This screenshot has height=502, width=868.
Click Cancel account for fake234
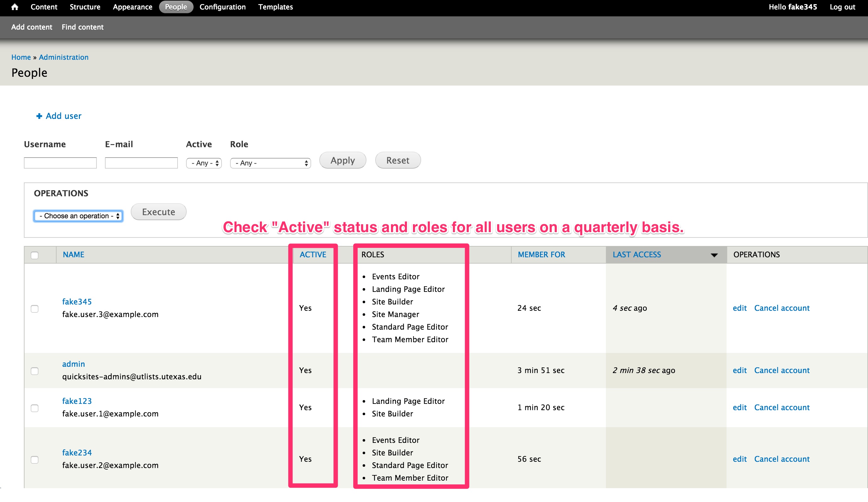click(782, 459)
